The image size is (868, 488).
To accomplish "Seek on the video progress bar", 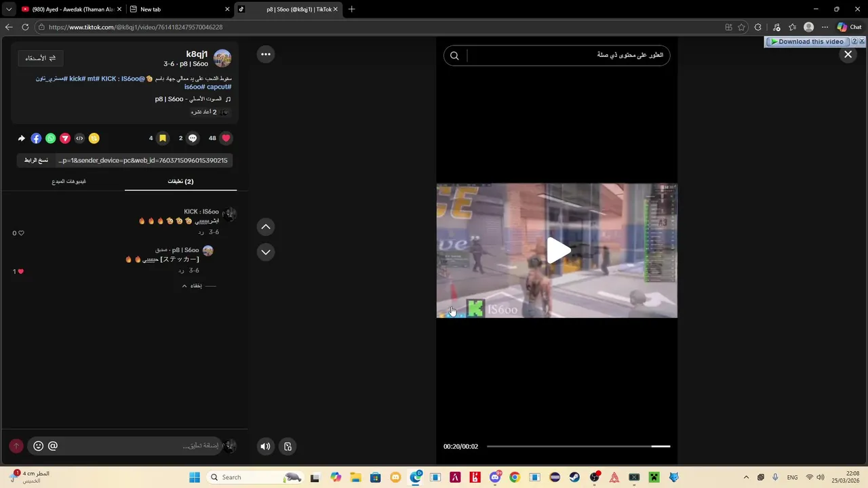I will point(578,446).
